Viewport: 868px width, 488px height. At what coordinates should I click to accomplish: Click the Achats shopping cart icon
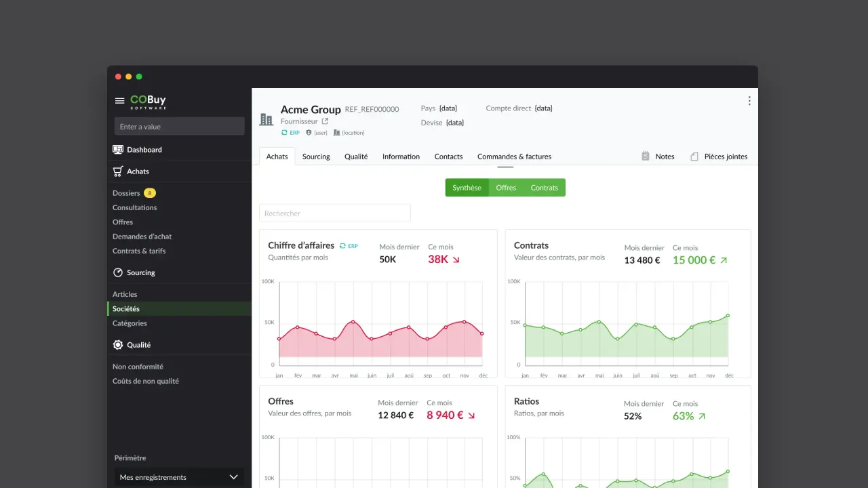118,171
